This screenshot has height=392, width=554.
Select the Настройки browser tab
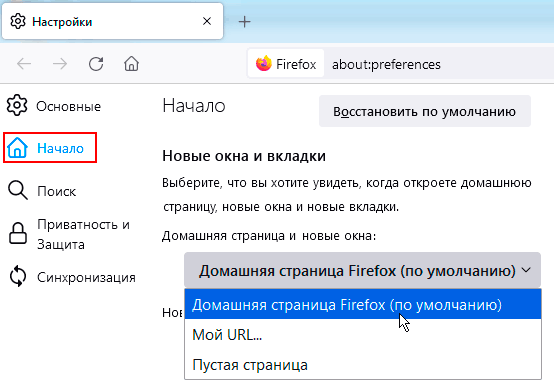(112, 21)
